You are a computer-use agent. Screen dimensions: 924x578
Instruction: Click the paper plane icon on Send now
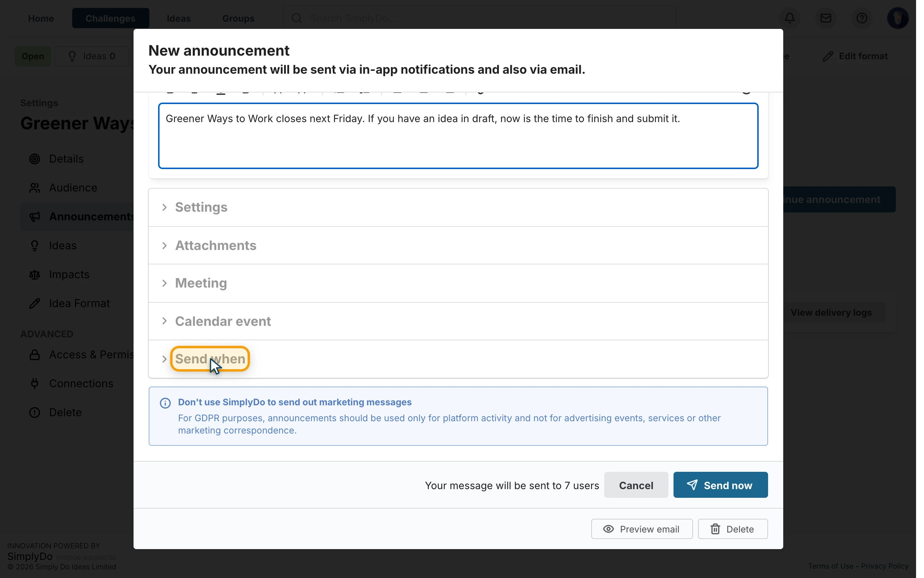(692, 485)
